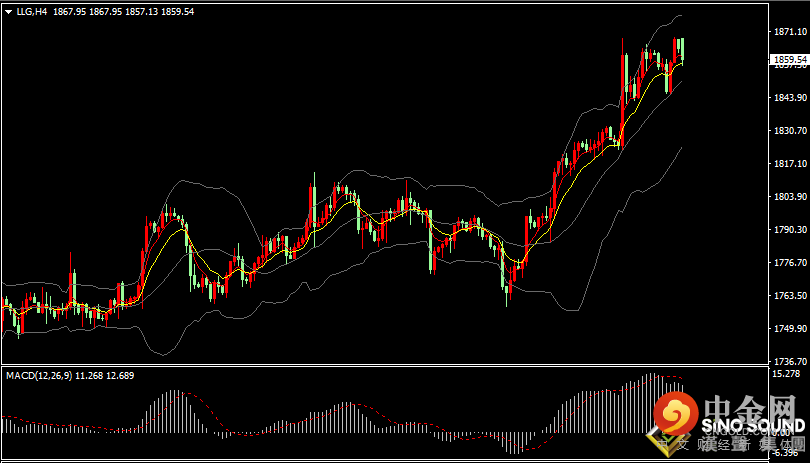Click the 1830.70 price axis label
This screenshot has width=810, height=463.
(x=790, y=131)
